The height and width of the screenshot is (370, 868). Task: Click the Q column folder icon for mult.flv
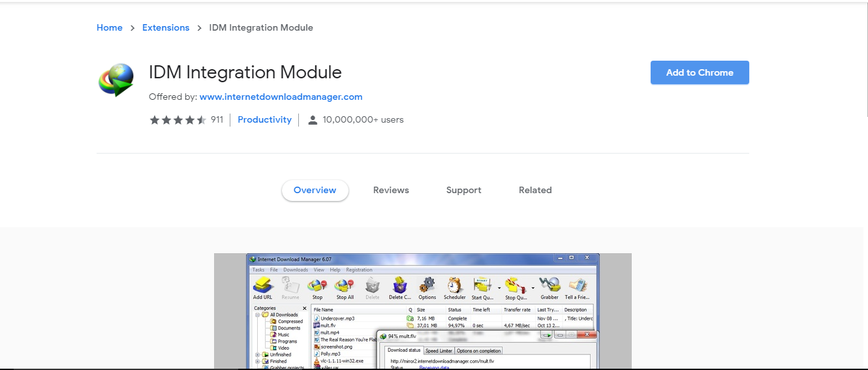tap(411, 325)
